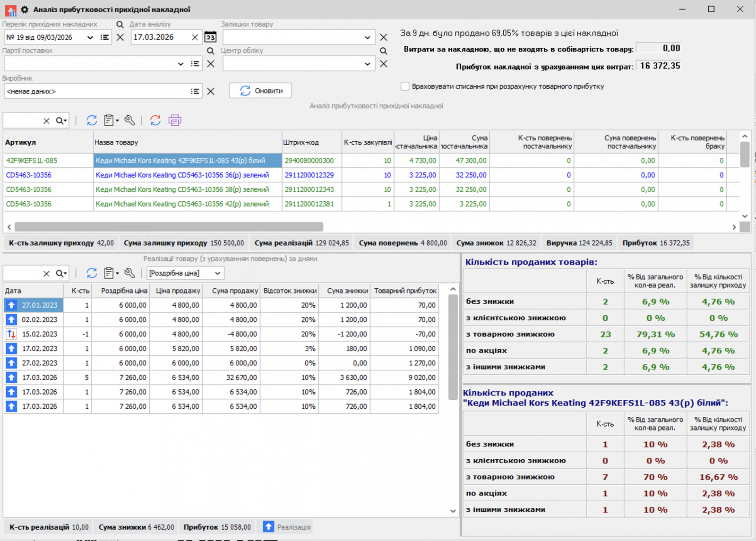Clear the Партії поставки field with the X
Screen dimensions: 756x541
[x=211, y=63]
